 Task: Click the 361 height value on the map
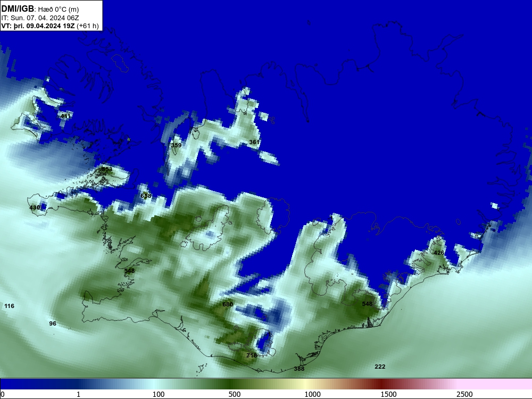pos(254,142)
